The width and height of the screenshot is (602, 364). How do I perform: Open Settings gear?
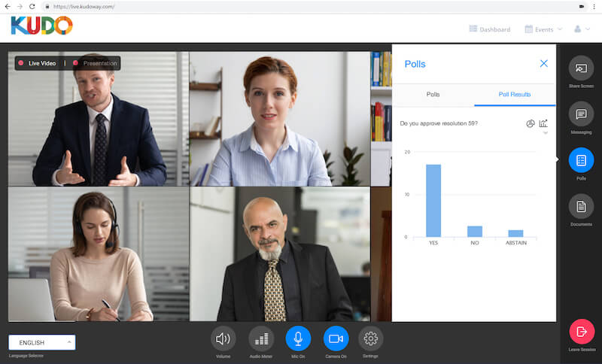(370, 338)
